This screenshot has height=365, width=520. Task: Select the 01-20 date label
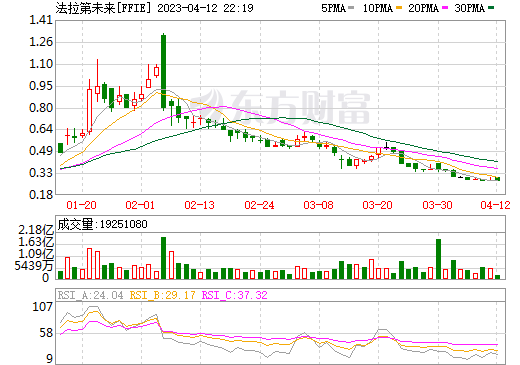pyautogui.click(x=81, y=205)
